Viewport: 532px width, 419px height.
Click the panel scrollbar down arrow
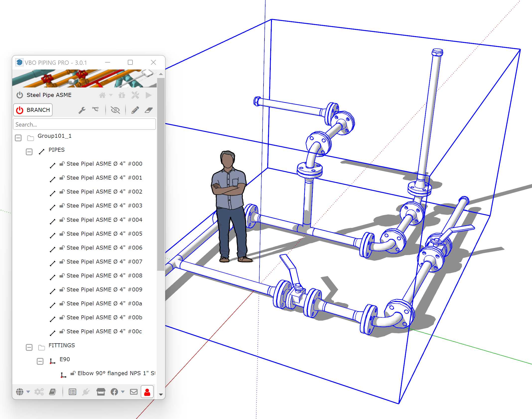[161, 395]
